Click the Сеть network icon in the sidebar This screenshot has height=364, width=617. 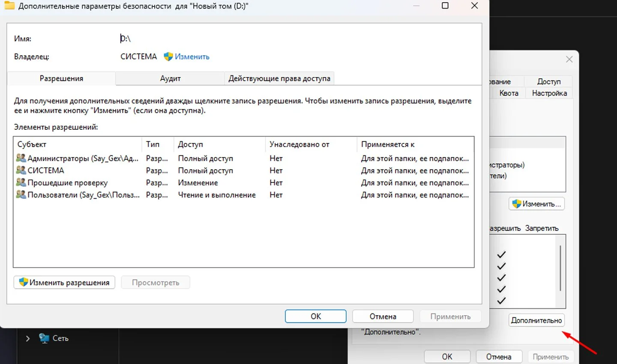[44, 338]
